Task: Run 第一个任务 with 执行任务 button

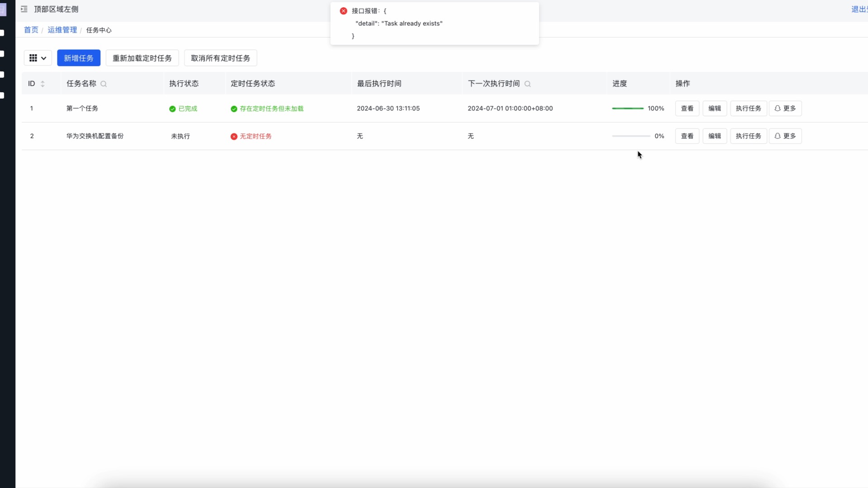Action: [x=749, y=109]
